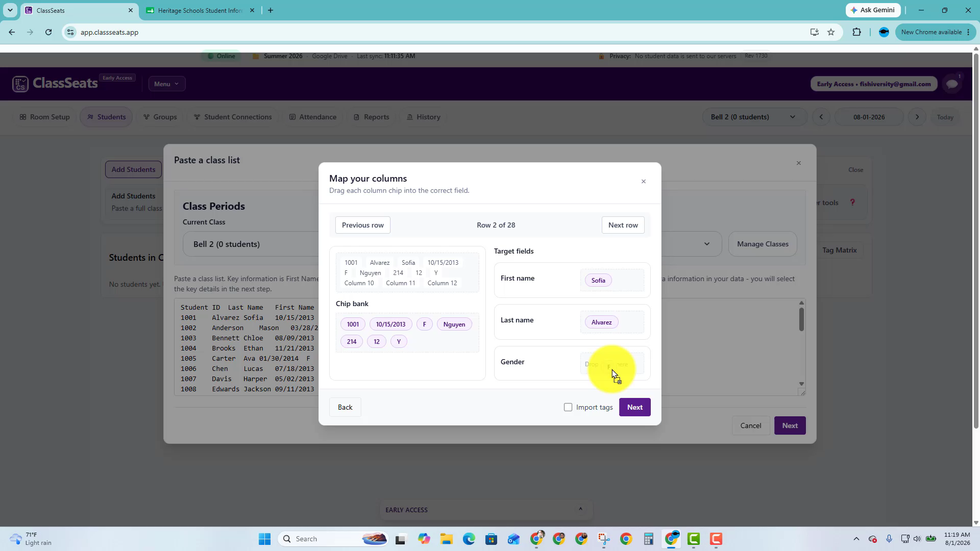Open the Reports tab
Image resolution: width=980 pixels, height=551 pixels.
coord(371,117)
